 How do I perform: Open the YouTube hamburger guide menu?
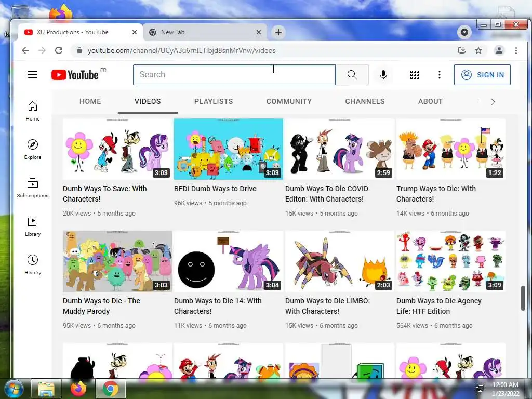click(33, 75)
